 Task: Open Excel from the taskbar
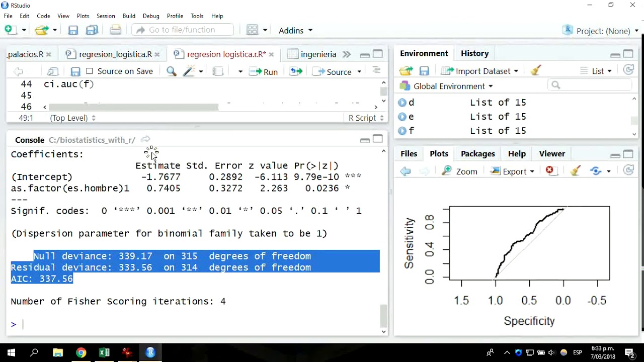coord(104,352)
